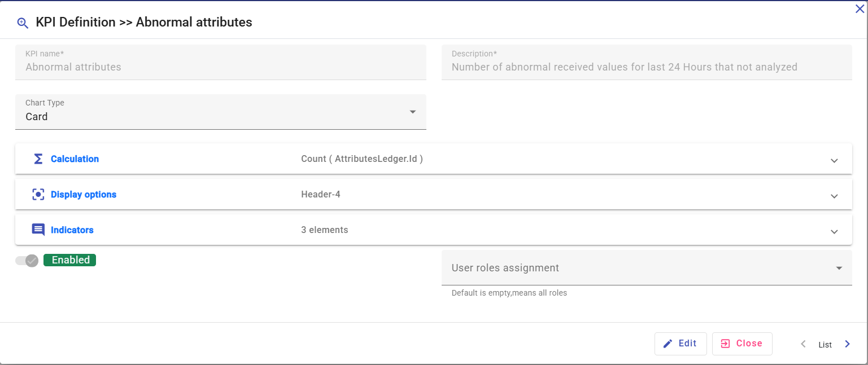Close the dialog with the top-right X
The image size is (868, 365).
coord(860,8)
